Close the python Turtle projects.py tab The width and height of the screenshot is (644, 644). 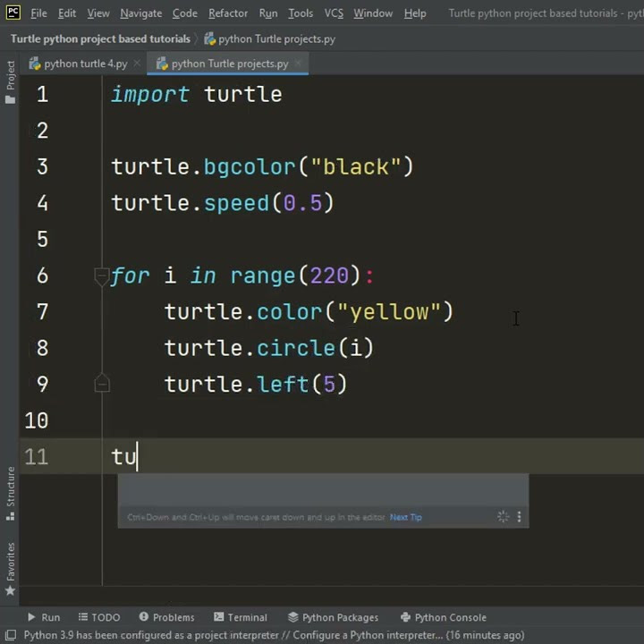click(298, 63)
